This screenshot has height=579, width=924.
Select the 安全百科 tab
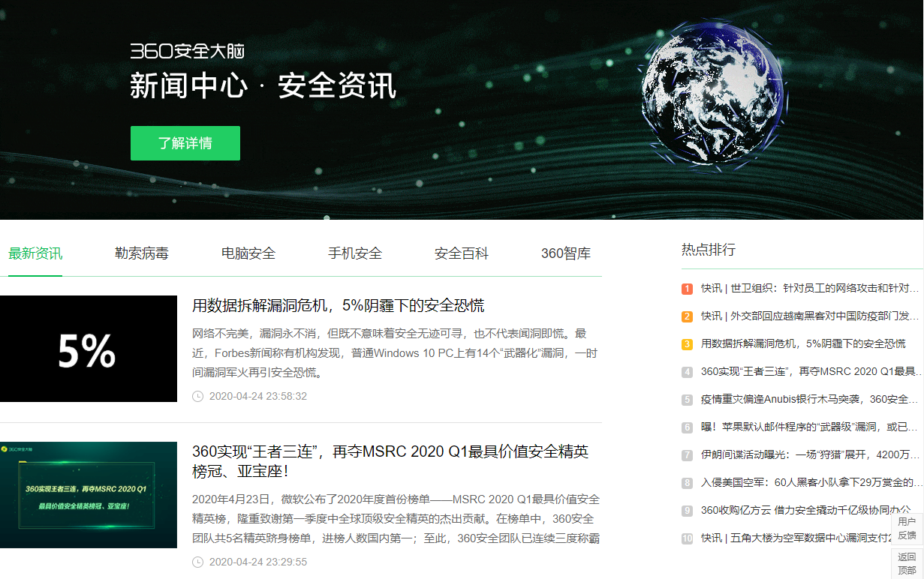462,253
